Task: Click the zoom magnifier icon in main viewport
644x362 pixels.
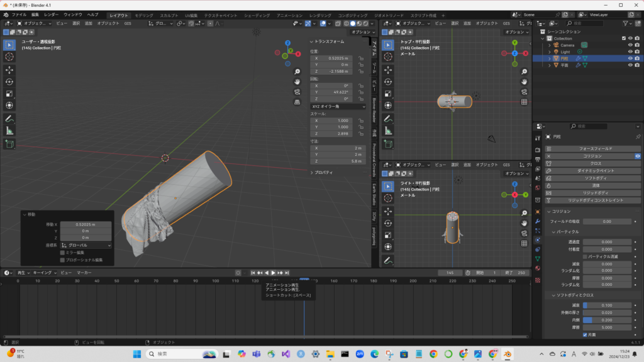Action: coord(297,71)
